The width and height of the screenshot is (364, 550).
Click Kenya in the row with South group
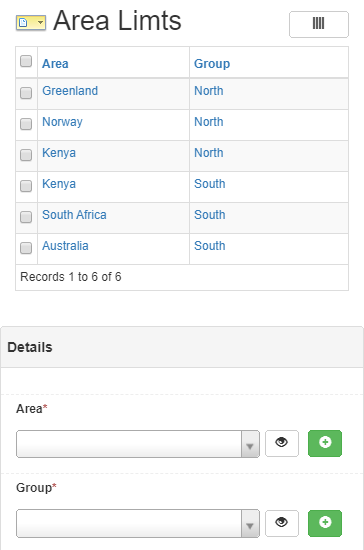(59, 184)
